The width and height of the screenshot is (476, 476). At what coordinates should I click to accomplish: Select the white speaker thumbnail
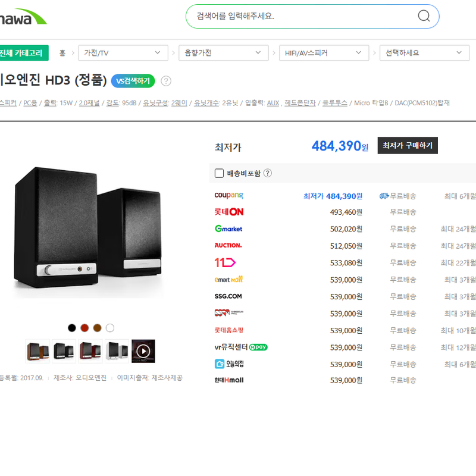click(117, 351)
